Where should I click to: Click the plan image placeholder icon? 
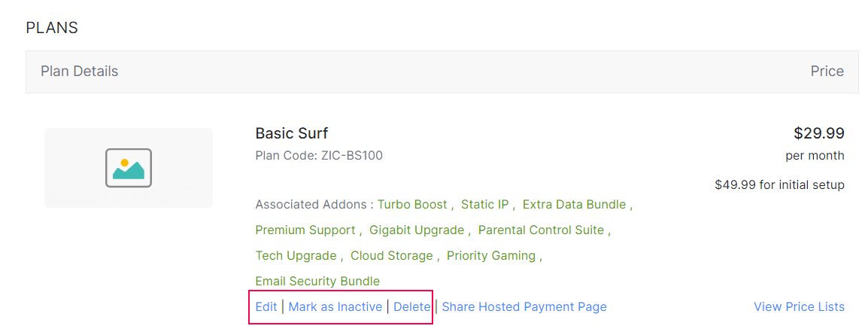[129, 168]
